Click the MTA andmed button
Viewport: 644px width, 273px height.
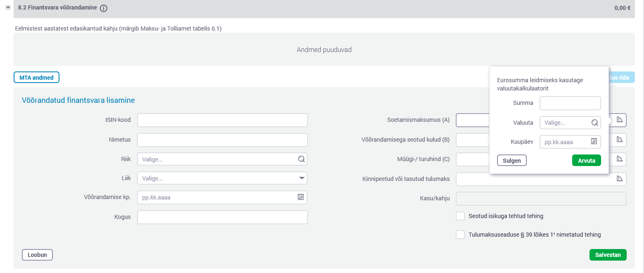(36, 78)
